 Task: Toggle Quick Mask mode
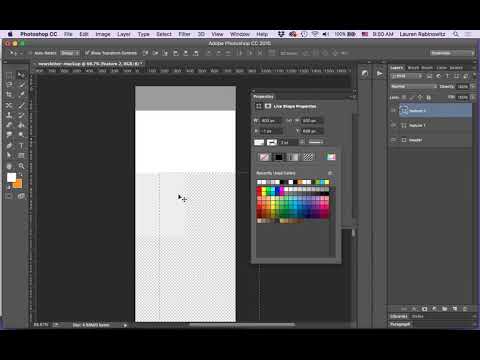pos(9,196)
